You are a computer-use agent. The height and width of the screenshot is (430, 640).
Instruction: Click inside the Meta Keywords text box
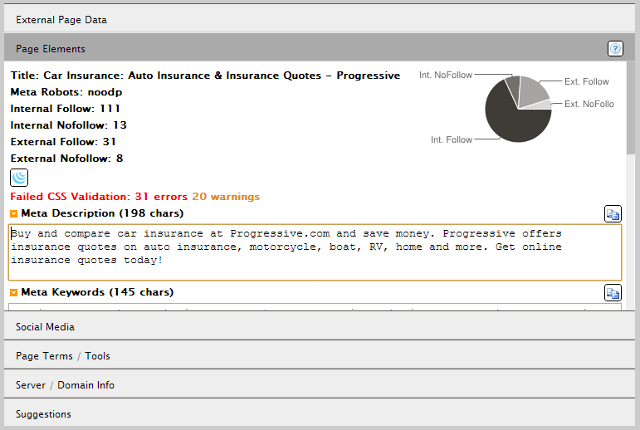click(315, 307)
